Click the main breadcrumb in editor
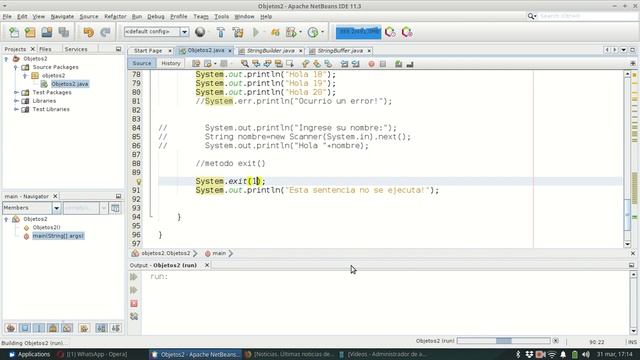The image size is (640, 360). 219,253
